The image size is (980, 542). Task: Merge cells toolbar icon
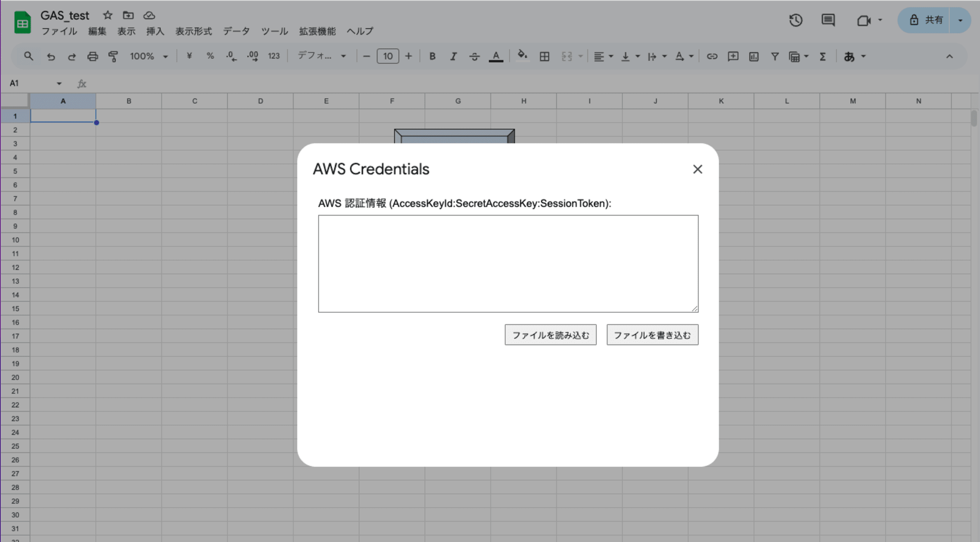pyautogui.click(x=566, y=56)
